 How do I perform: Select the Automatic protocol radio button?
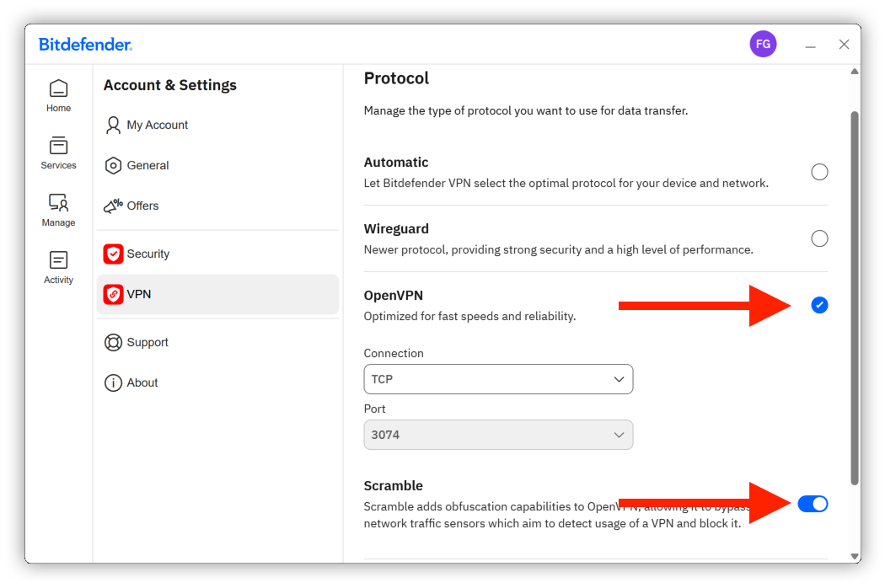click(x=819, y=172)
